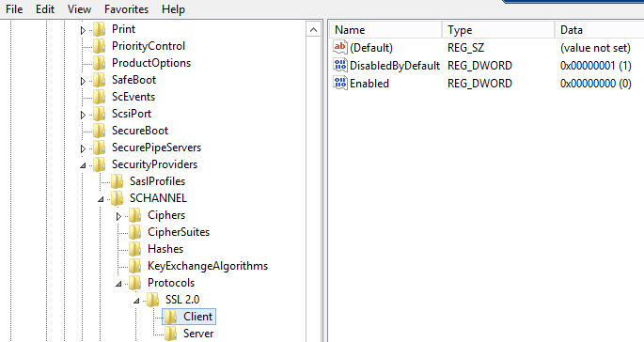644x342 pixels.
Task: Expand the SafeBoot key
Action: pyautogui.click(x=83, y=81)
